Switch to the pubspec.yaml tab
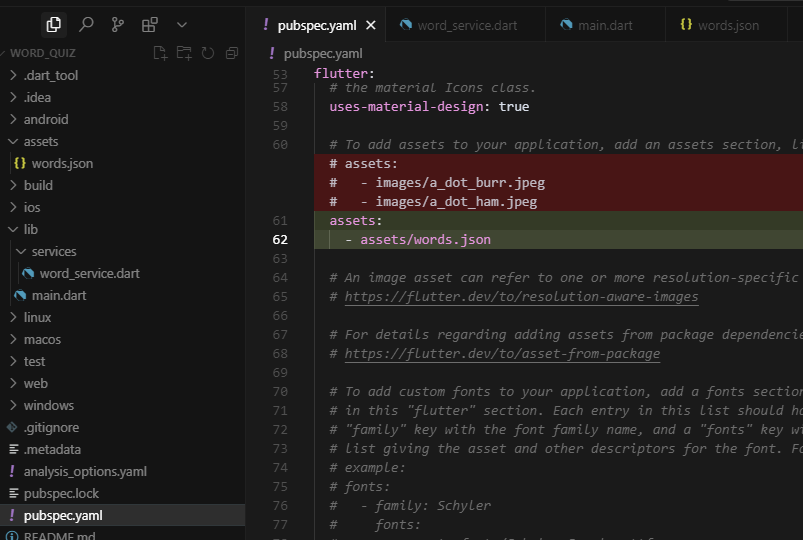The image size is (803, 540). (316, 25)
